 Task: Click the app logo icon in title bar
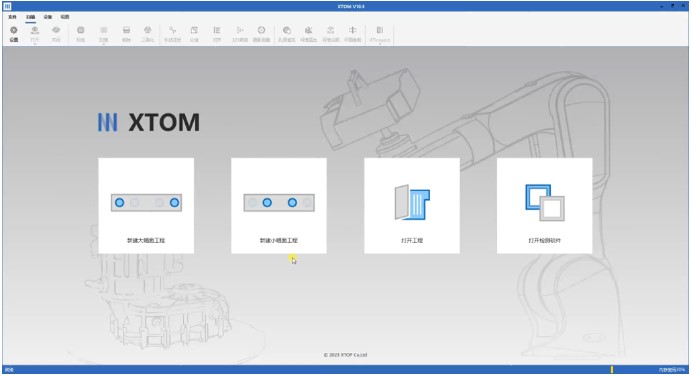coord(7,6)
